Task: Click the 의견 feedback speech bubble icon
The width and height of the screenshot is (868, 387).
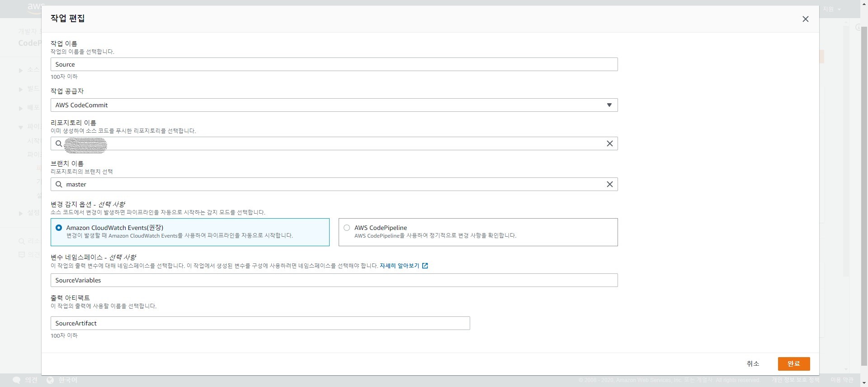Action: point(17,380)
